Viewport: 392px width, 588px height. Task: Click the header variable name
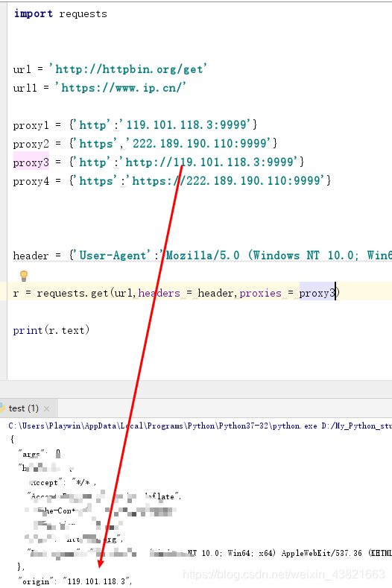point(31,256)
